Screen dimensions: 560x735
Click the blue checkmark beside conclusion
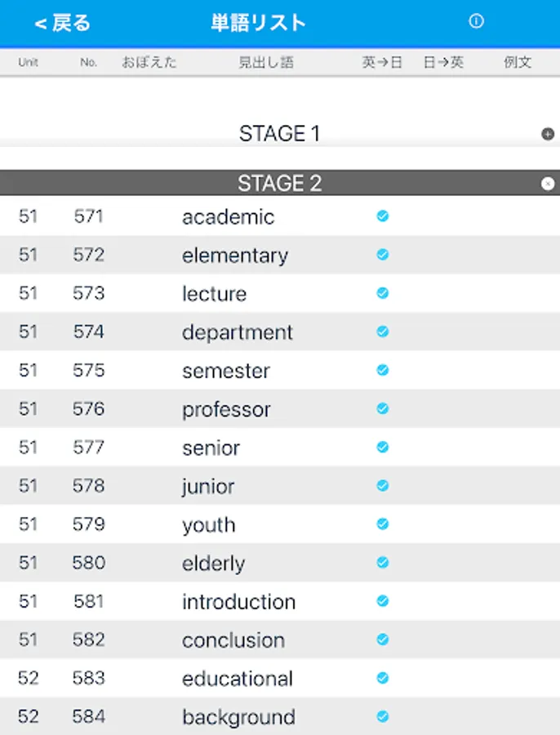click(x=382, y=639)
